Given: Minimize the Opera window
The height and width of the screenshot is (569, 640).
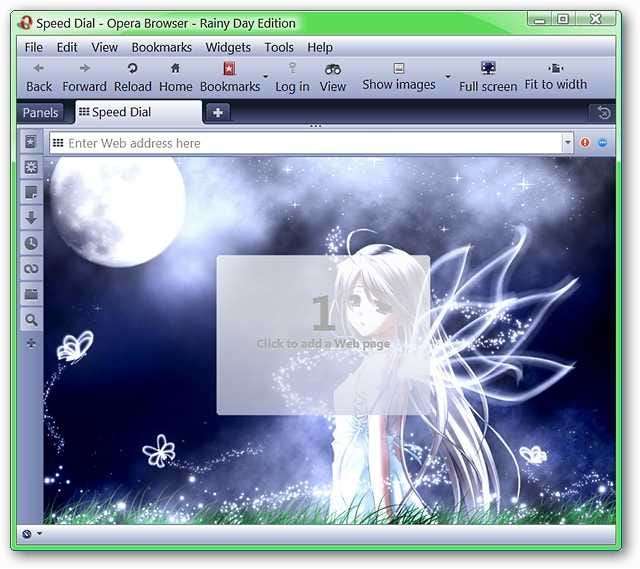Looking at the screenshot, I should click(x=540, y=19).
